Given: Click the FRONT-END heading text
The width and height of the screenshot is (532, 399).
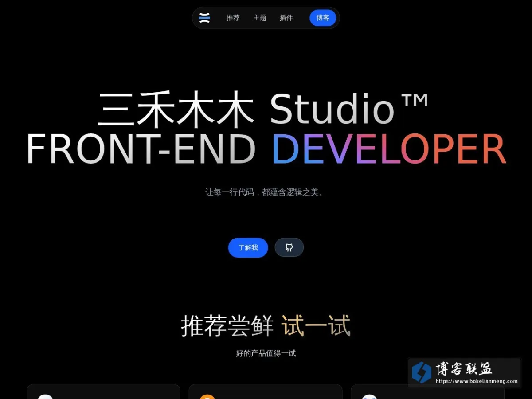Looking at the screenshot, I should 141,149.
